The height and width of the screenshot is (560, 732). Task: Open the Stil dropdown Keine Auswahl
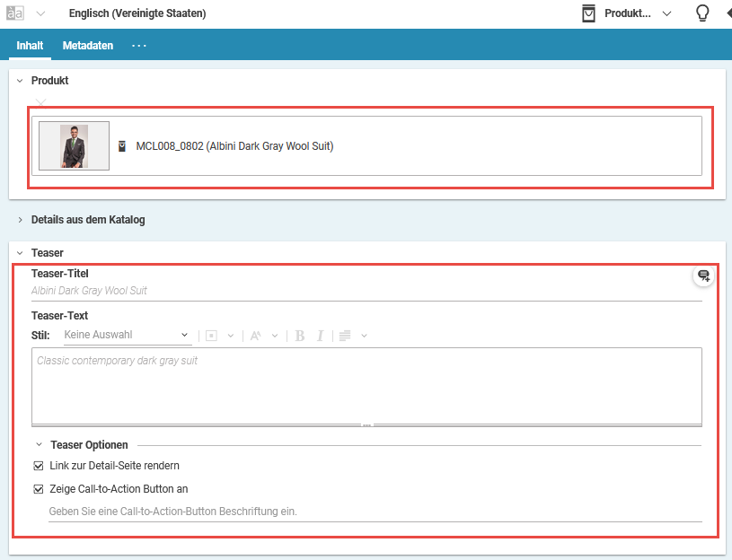tap(126, 336)
